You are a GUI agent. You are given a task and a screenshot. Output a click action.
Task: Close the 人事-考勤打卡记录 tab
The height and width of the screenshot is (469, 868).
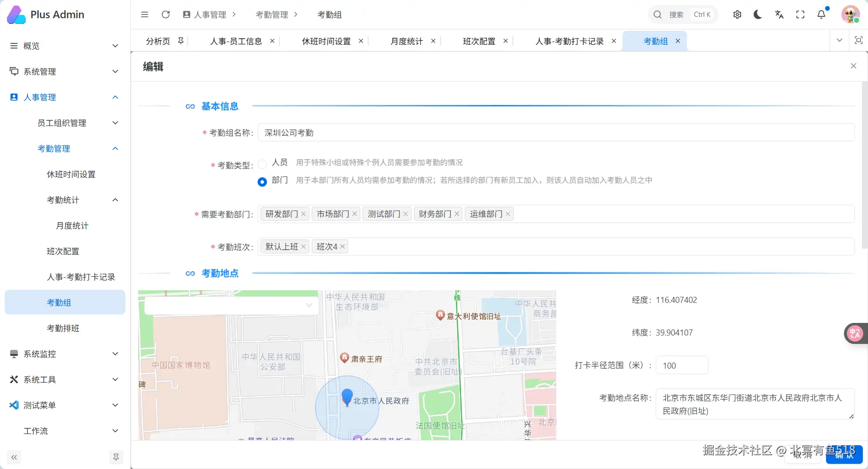point(614,41)
